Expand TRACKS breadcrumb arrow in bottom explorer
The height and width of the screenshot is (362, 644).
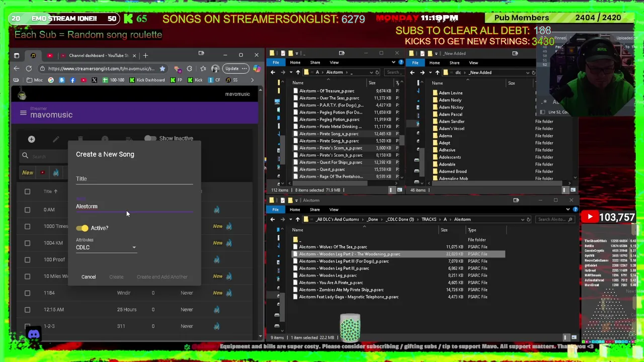(x=440, y=219)
